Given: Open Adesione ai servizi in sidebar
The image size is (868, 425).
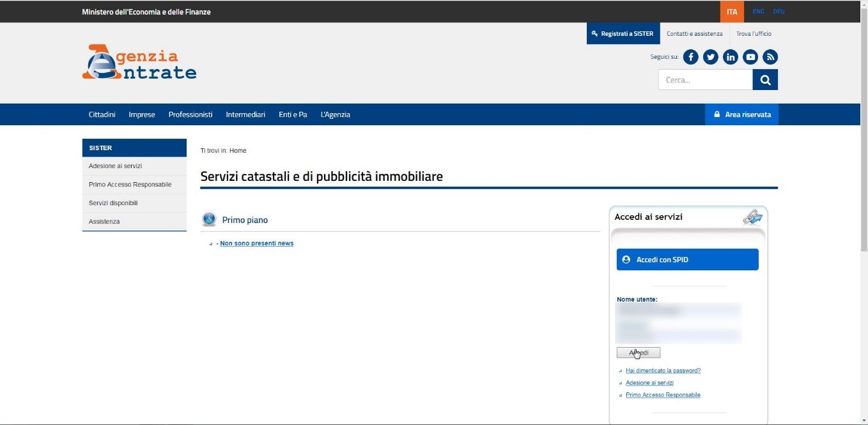Looking at the screenshot, I should tap(134, 166).
